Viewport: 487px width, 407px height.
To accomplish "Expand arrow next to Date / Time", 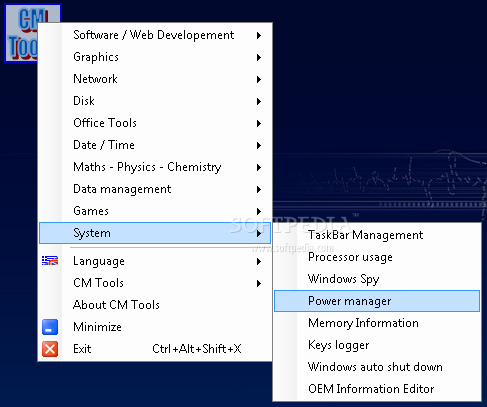I will [259, 145].
